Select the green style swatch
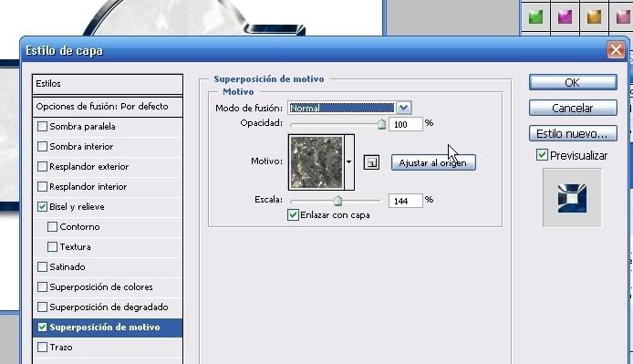 tap(535, 17)
